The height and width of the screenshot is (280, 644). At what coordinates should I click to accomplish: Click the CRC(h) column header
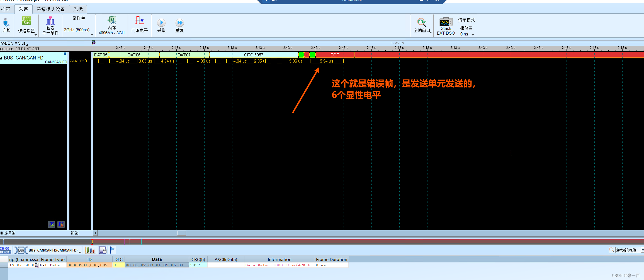[x=198, y=259]
